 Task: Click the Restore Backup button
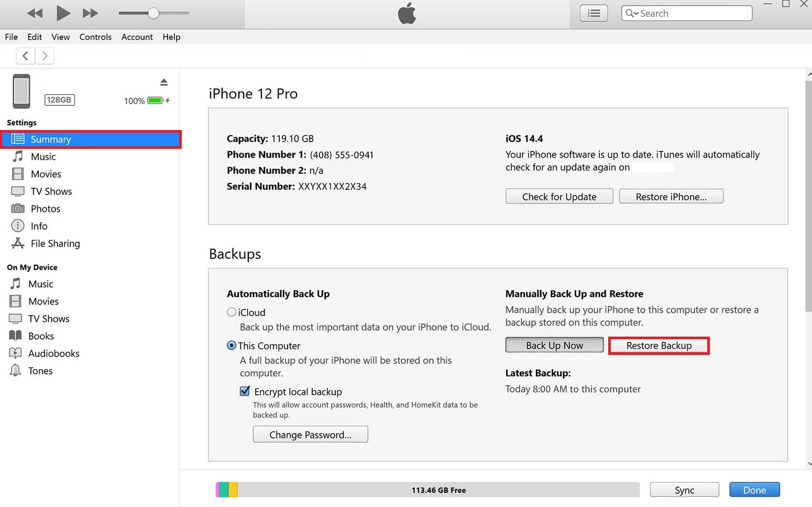(x=659, y=345)
